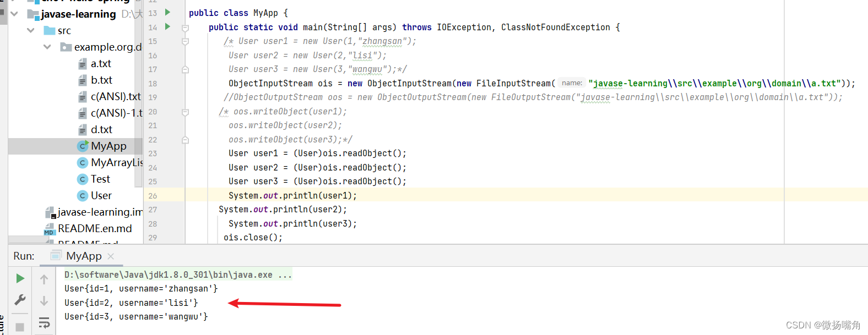Viewport: 868px width, 335px height.
Task: Click the System.out.println(user1) line
Action: point(292,195)
